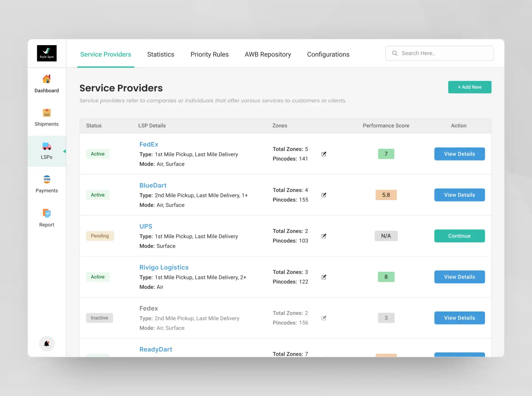The image size is (532, 396).
Task: Select the Statistics tab
Action: click(x=160, y=55)
